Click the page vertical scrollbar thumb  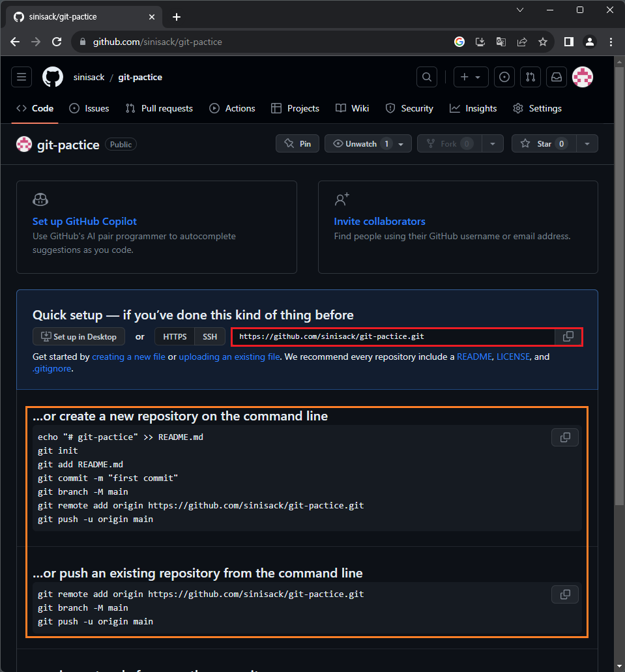point(619,285)
